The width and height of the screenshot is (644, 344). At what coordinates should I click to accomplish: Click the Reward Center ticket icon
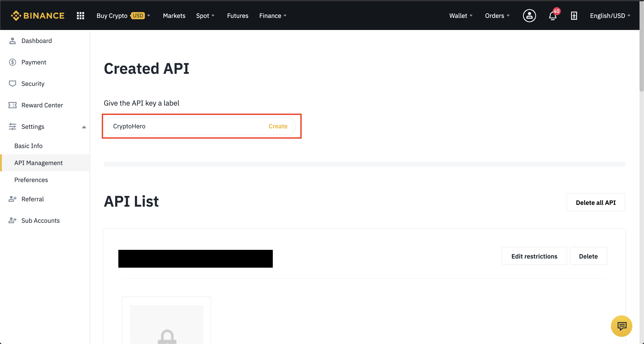[x=12, y=105]
